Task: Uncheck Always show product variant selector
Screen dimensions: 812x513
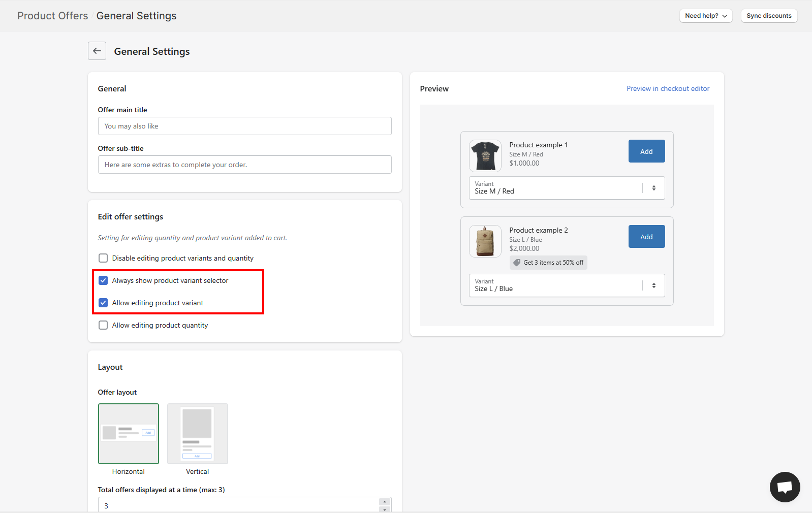Action: point(103,280)
